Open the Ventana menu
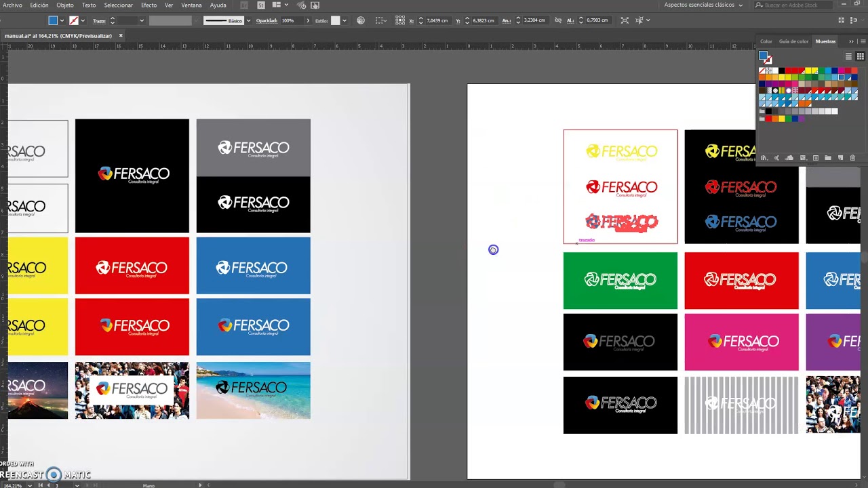868x488 pixels. coord(191,5)
